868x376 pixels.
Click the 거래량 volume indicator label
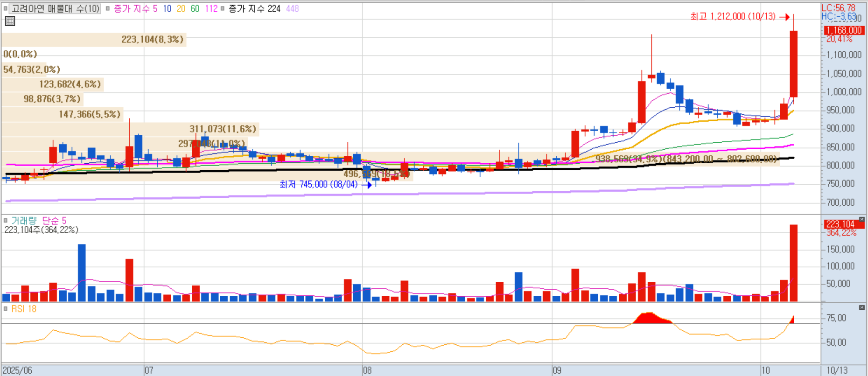(24, 220)
